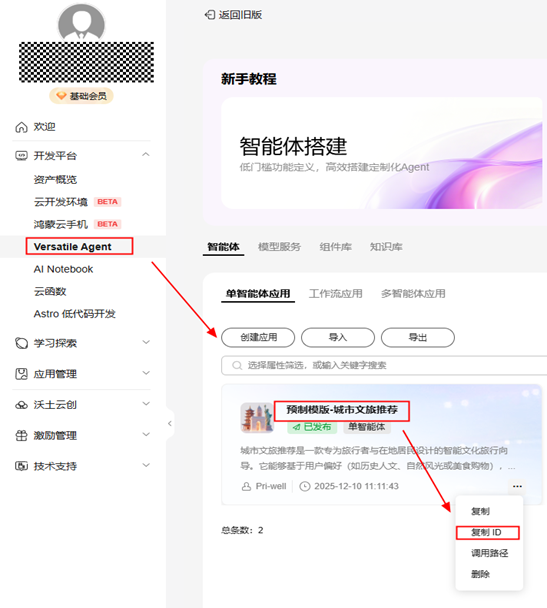Image resolution: width=547 pixels, height=608 pixels.
Task: Click the 基础会员 membership badge
Action: click(81, 96)
